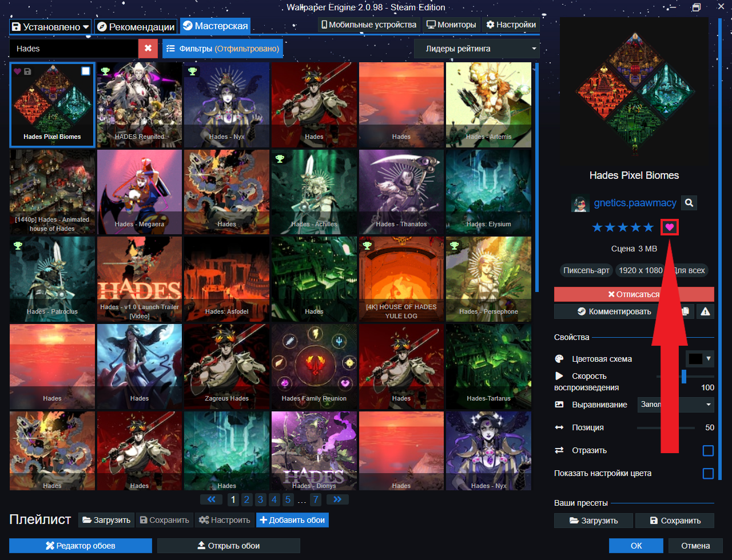
Task: Open the author link gnetics.paawmacy
Action: click(635, 203)
